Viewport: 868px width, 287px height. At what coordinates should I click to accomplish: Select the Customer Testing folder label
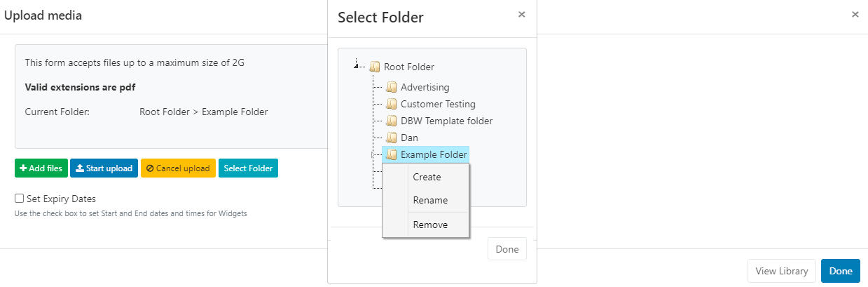[438, 104]
